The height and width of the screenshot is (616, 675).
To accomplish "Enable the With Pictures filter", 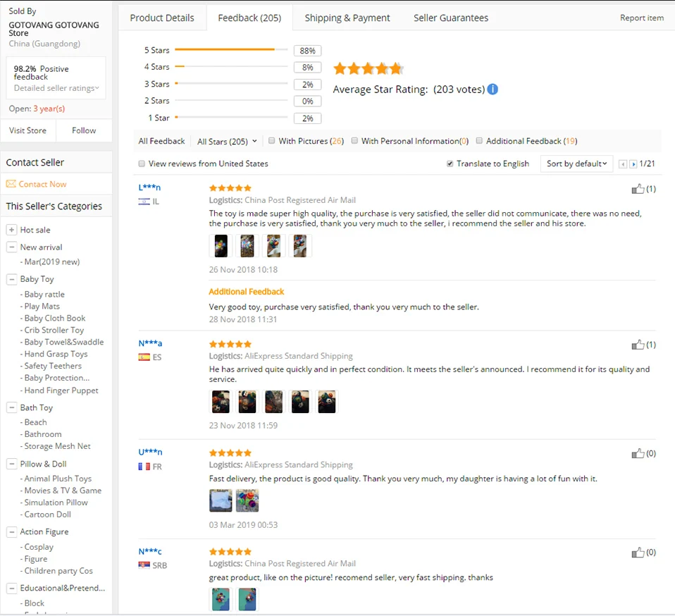I will tap(272, 141).
